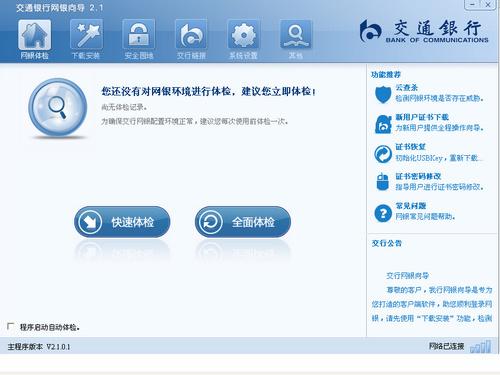Image resolution: width=500 pixels, height=375 pixels.
Task: Open the 新用户证书下载 title link
Action: (422, 117)
